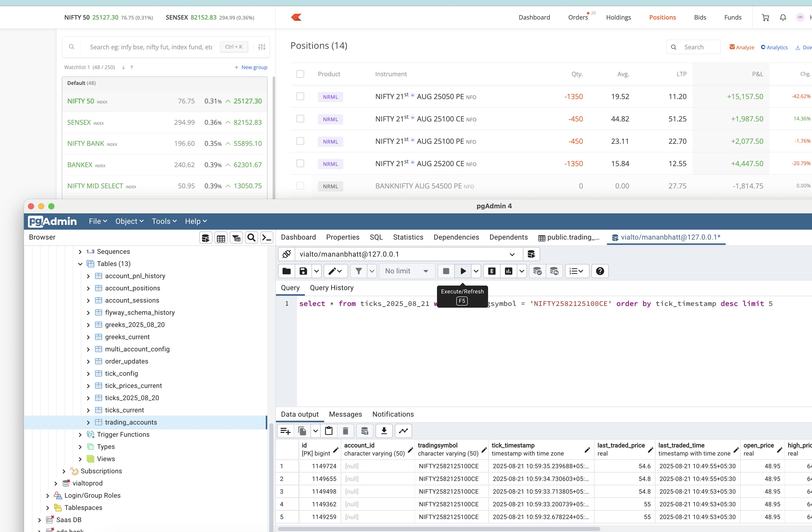Click the Positions search field
This screenshot has height=532, width=812.
[x=693, y=47]
